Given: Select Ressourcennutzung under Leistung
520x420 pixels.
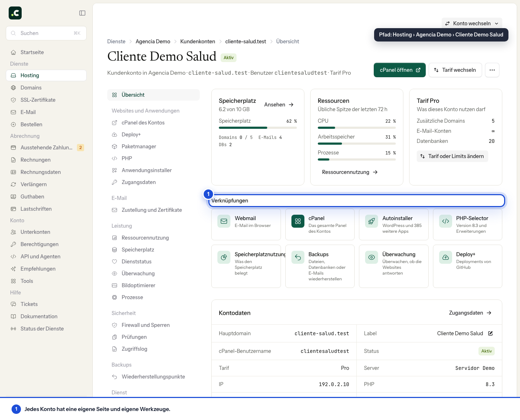Looking at the screenshot, I should [153, 238].
